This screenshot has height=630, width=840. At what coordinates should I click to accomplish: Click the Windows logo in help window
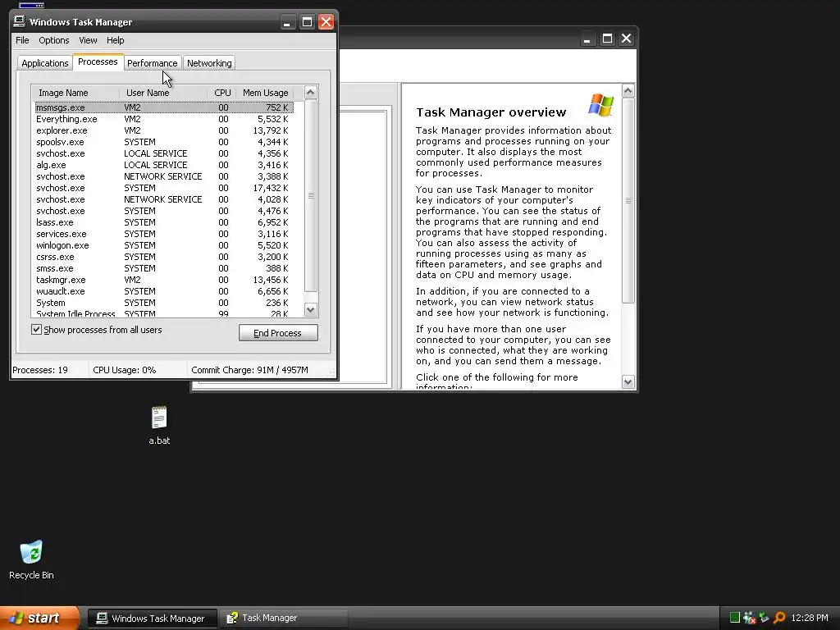pos(600,105)
